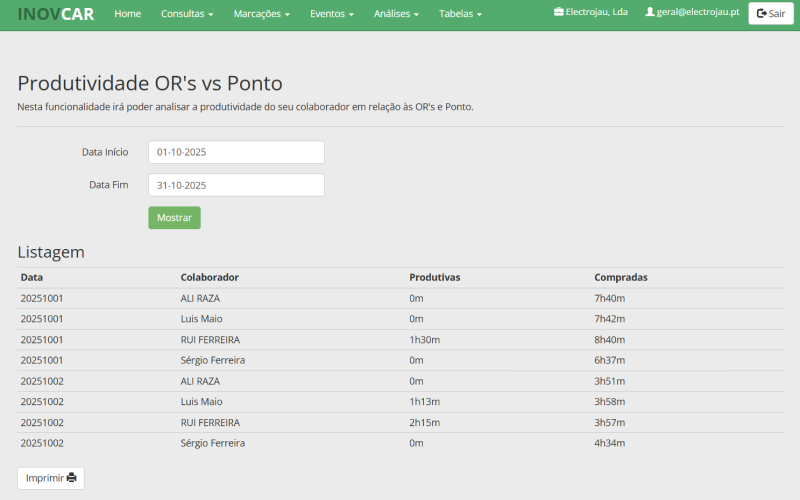Expand the Análises menu
800x500 pixels.
coord(396,14)
